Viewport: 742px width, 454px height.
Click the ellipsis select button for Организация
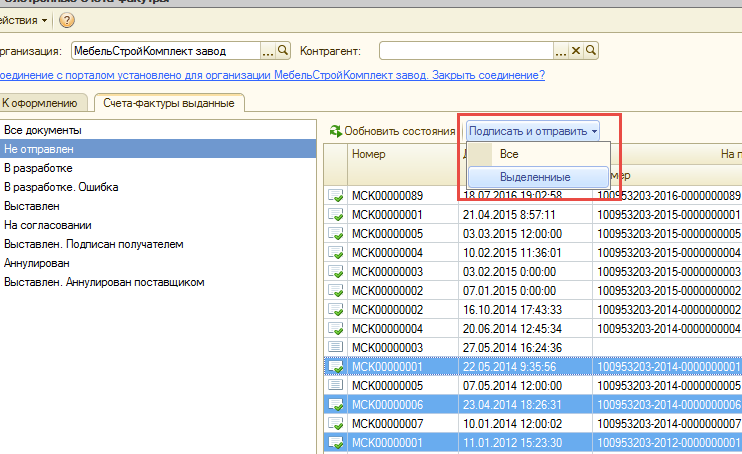tap(268, 51)
